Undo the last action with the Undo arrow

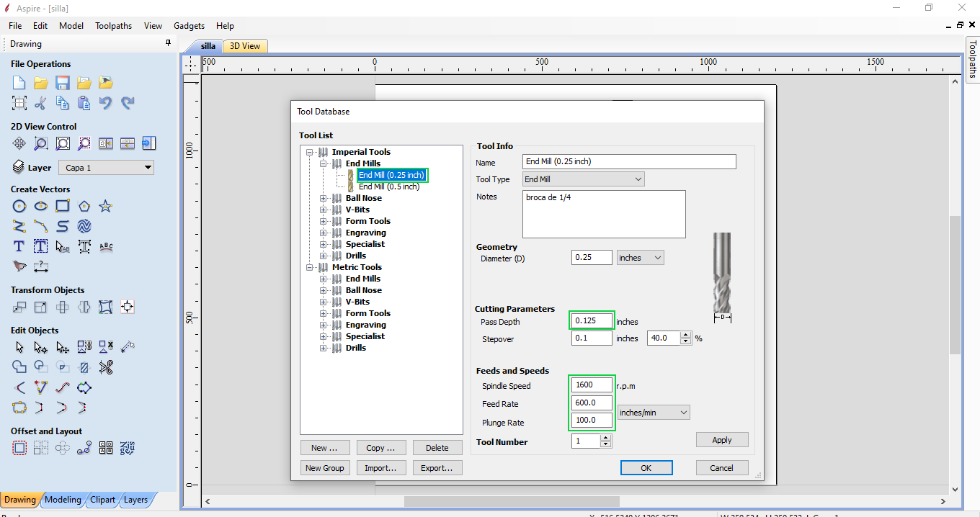106,103
